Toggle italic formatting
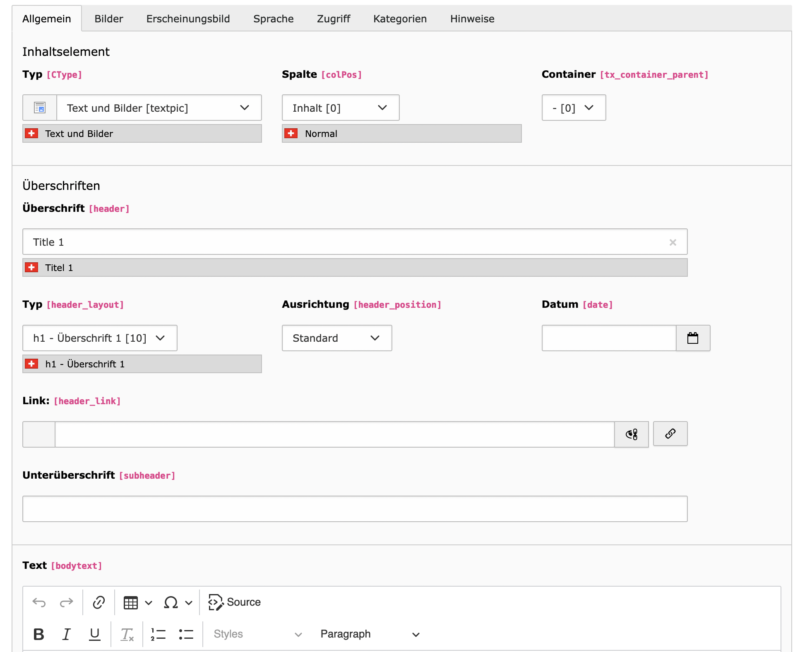Screen dimensions: 812x652 (x=66, y=634)
